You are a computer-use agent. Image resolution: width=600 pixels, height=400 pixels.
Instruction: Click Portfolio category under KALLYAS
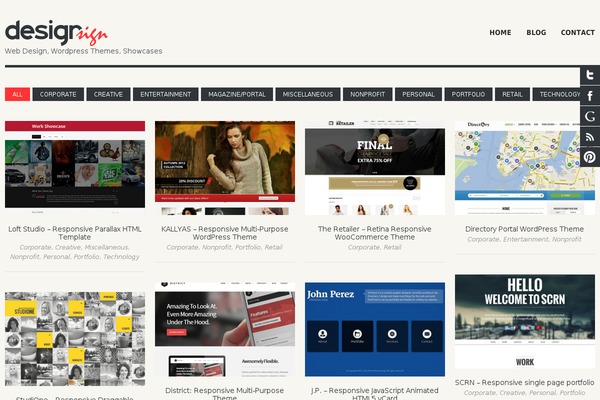click(248, 247)
